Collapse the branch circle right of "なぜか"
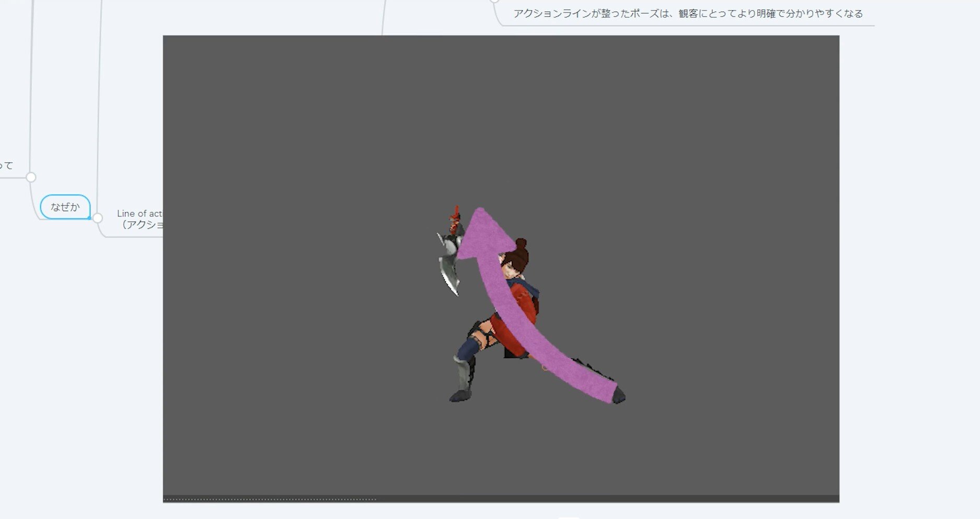This screenshot has width=980, height=519. coord(98,218)
